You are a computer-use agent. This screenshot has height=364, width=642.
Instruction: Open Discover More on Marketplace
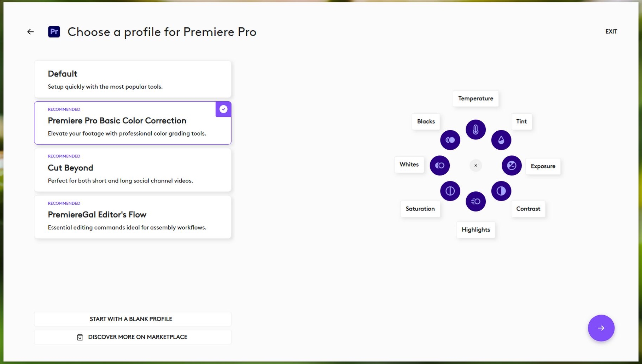(x=133, y=337)
